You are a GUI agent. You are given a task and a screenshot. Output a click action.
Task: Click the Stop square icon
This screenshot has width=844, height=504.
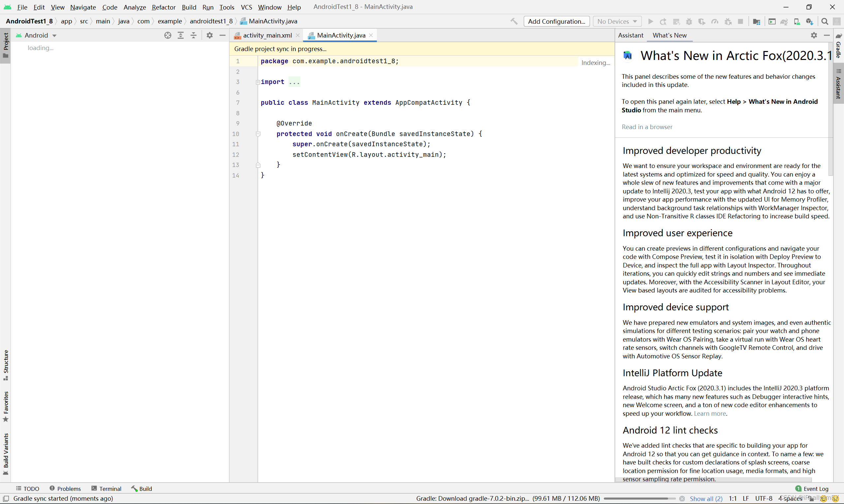(x=740, y=21)
